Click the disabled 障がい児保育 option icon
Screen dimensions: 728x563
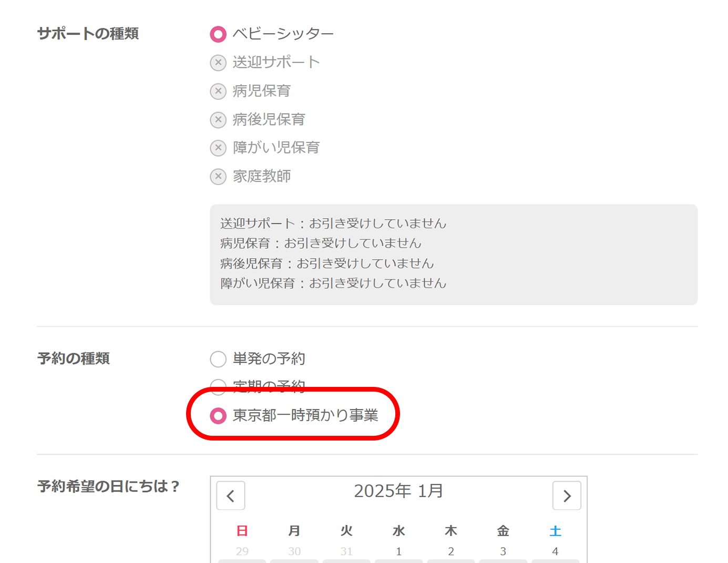click(x=218, y=148)
